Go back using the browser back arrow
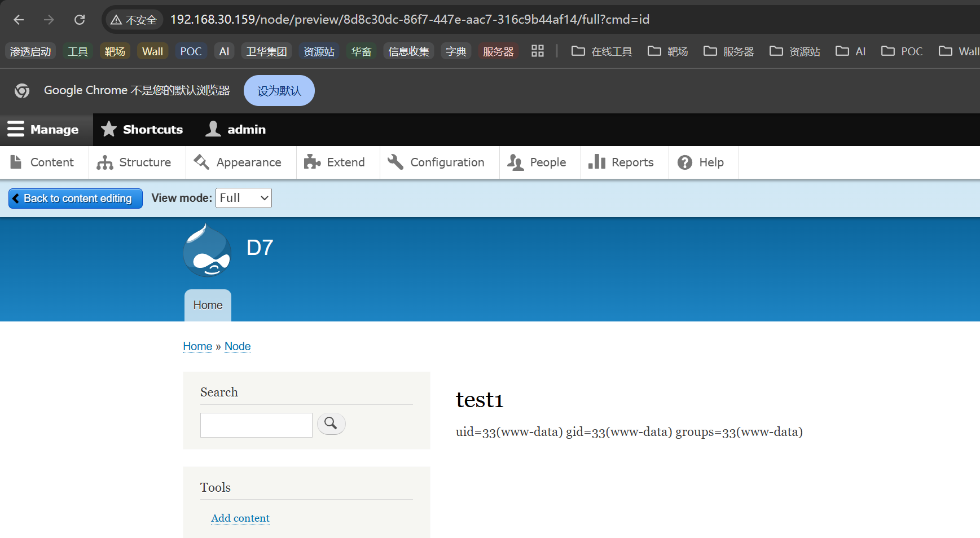 tap(19, 20)
